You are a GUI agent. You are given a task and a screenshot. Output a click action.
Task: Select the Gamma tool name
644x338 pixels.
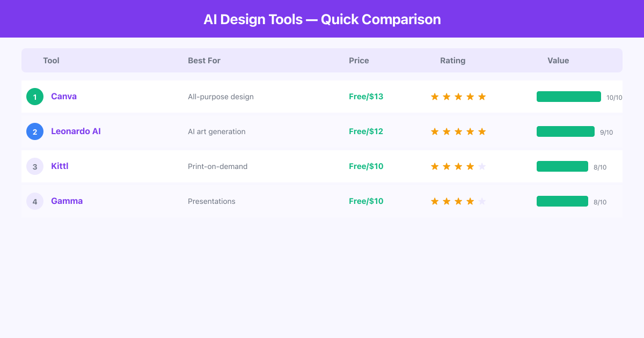click(x=67, y=201)
